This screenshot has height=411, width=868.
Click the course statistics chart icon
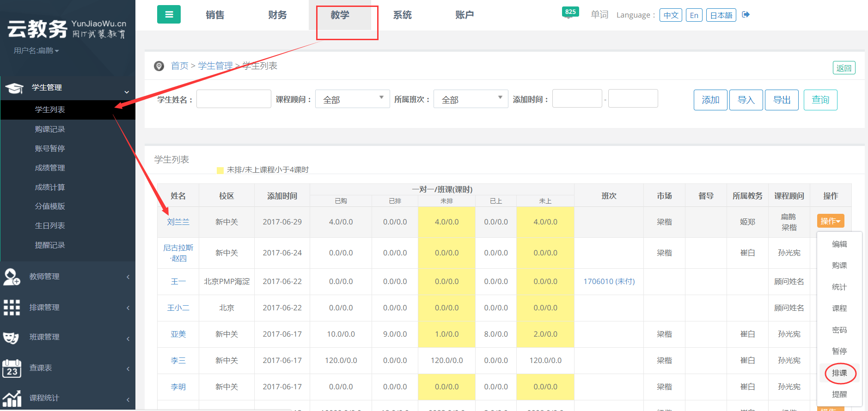(12, 398)
